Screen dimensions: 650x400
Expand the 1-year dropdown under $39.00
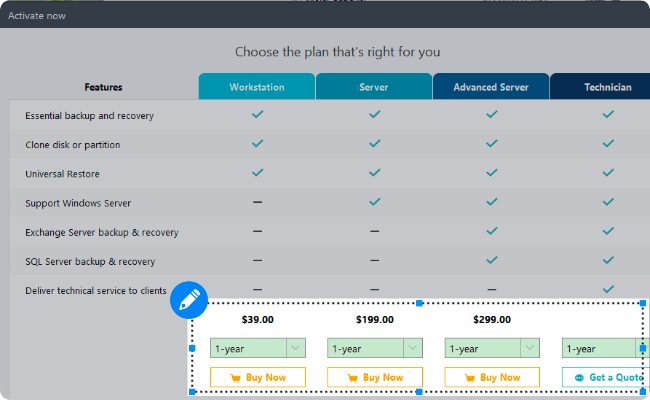pyautogui.click(x=296, y=348)
